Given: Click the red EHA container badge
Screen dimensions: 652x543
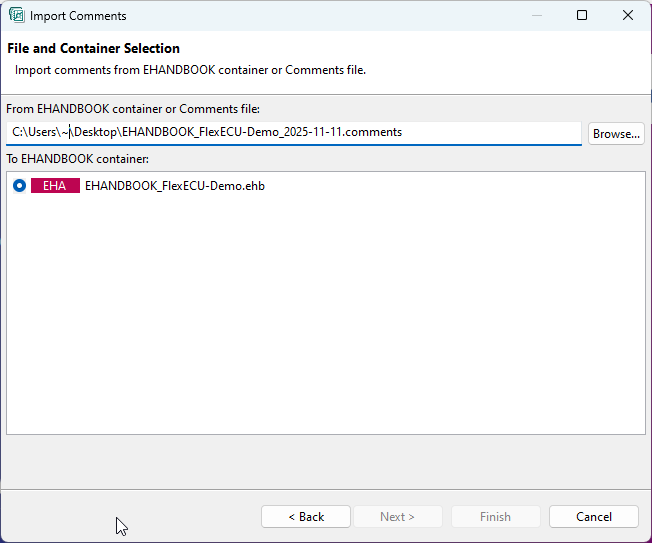Looking at the screenshot, I should point(55,185).
